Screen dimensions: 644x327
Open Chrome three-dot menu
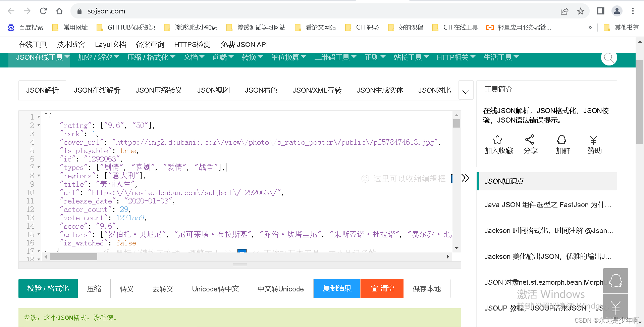click(x=633, y=11)
